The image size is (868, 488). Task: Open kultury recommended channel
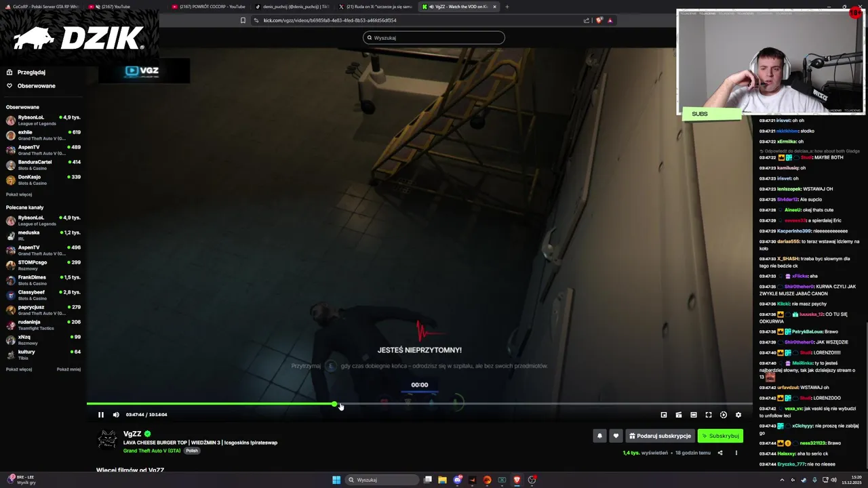click(x=43, y=355)
